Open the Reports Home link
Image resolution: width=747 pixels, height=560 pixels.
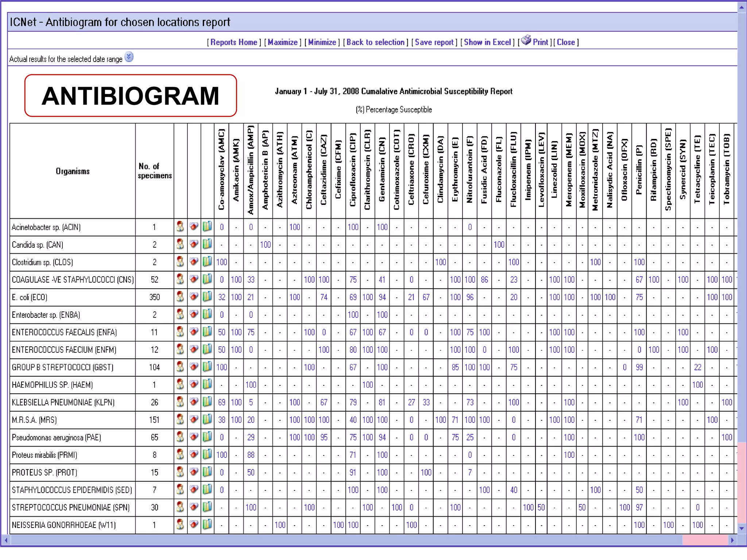click(234, 42)
